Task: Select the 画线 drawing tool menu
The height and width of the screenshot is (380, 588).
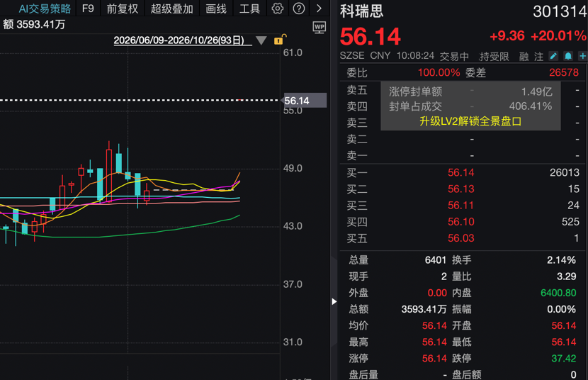Action: tap(216, 9)
